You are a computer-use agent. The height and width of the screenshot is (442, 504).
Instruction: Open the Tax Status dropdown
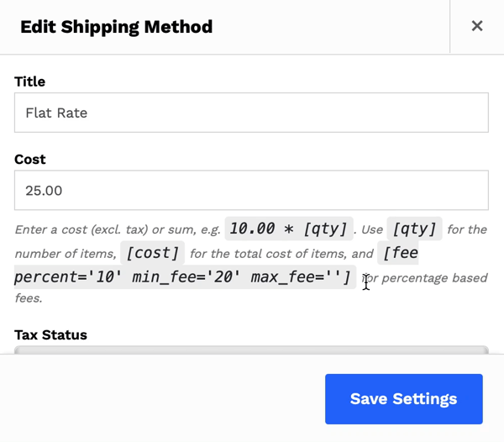click(x=251, y=350)
